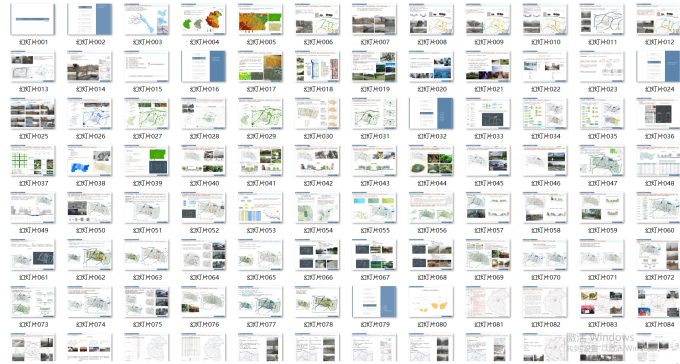Click the file name 幻灯片026

click(x=90, y=136)
